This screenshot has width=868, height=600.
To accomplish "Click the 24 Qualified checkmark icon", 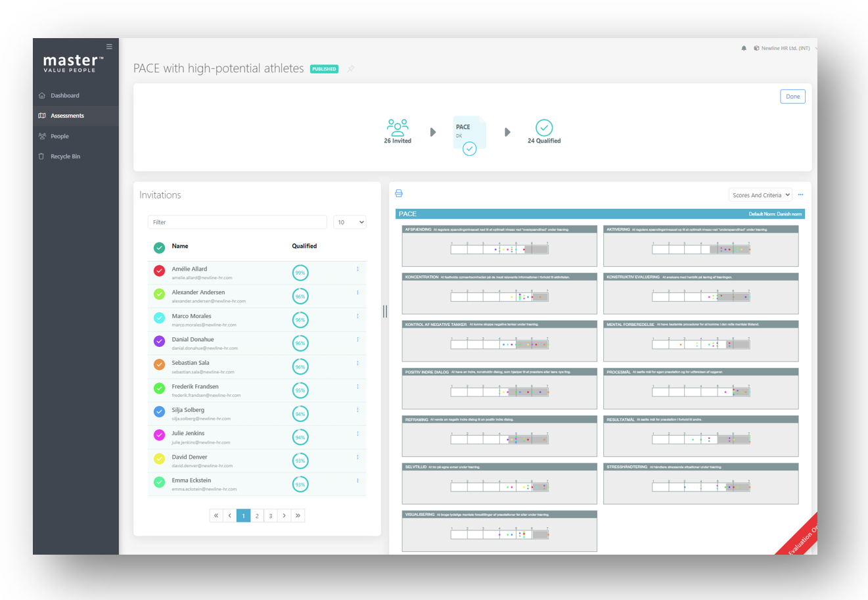I will [x=543, y=127].
